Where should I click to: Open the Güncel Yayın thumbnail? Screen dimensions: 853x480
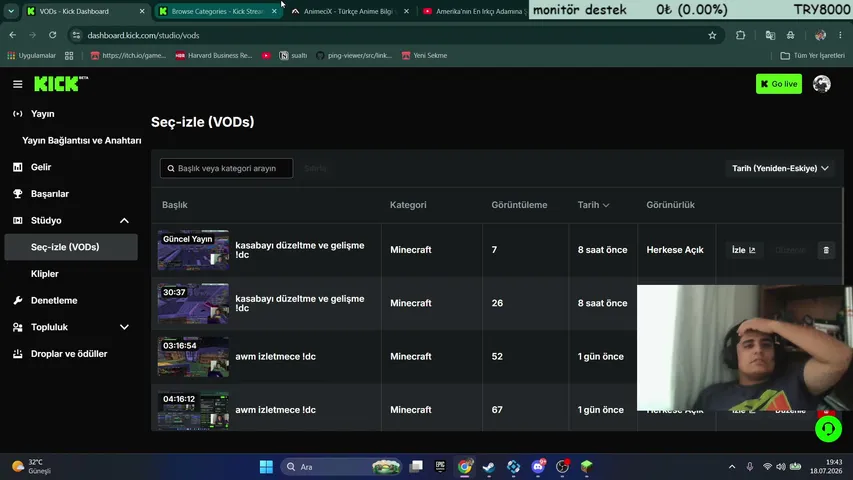pyautogui.click(x=193, y=250)
